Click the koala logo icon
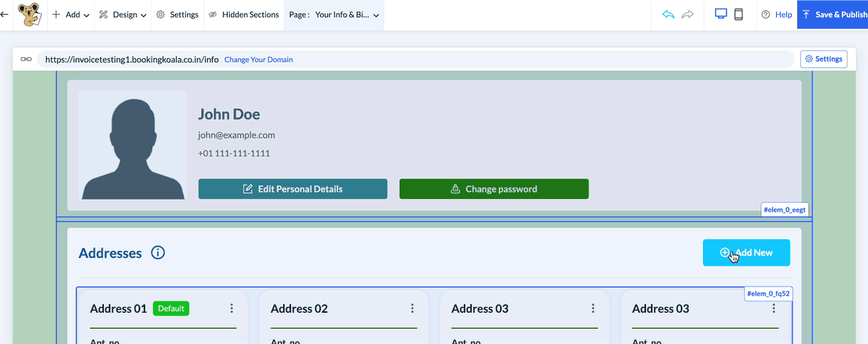Screen dimensions: 868x344 pos(29,14)
